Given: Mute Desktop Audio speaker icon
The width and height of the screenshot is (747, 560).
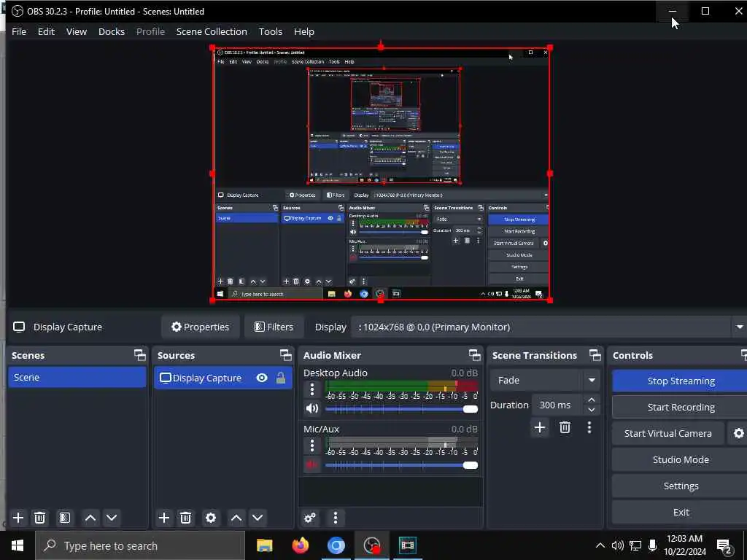Looking at the screenshot, I should coord(312,408).
